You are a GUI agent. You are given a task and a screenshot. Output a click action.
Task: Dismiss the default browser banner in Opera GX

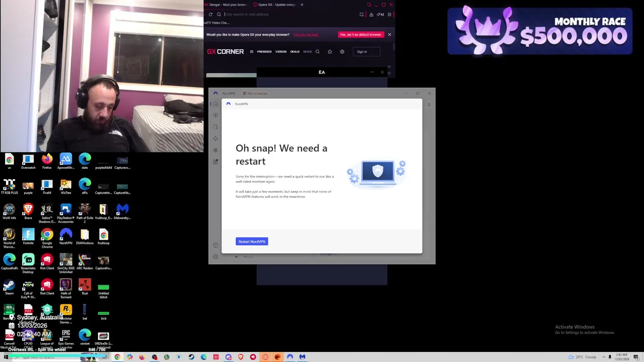(389, 35)
